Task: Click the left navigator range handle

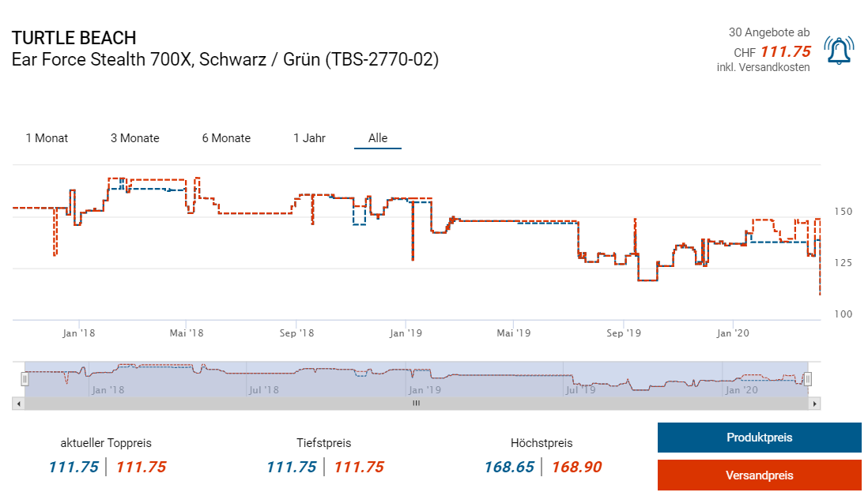Action: pyautogui.click(x=25, y=379)
